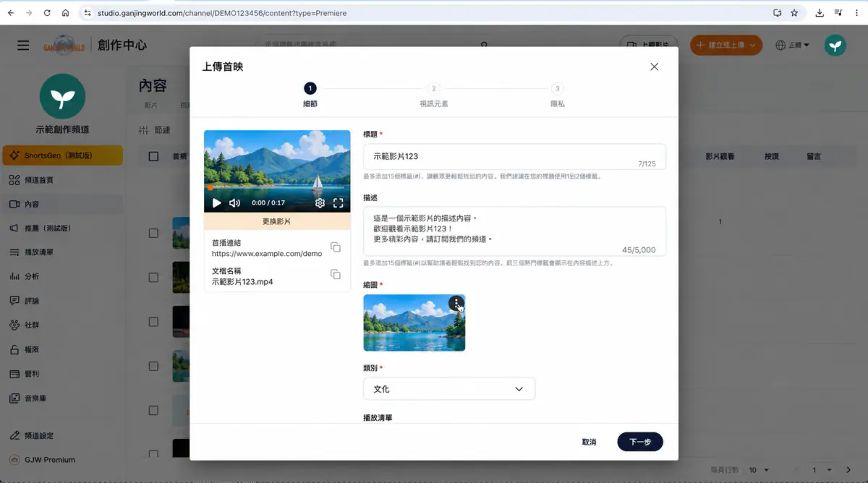Open browser downloads

coord(820,13)
